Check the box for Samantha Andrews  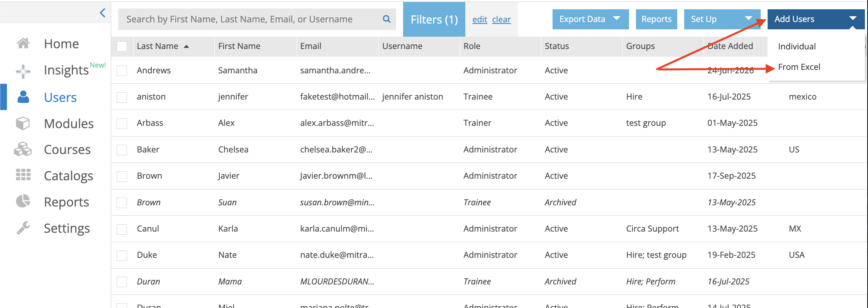coord(122,71)
